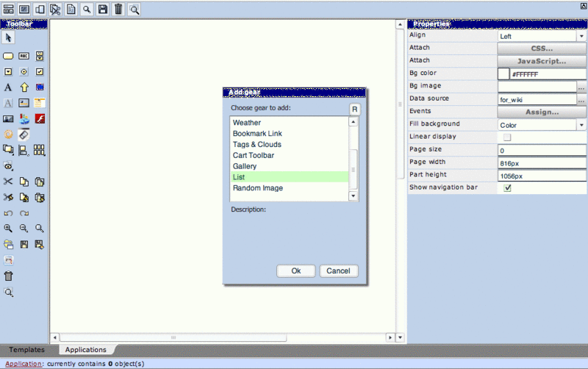
Task: Select the arrow pointer tool
Action: 8,37
